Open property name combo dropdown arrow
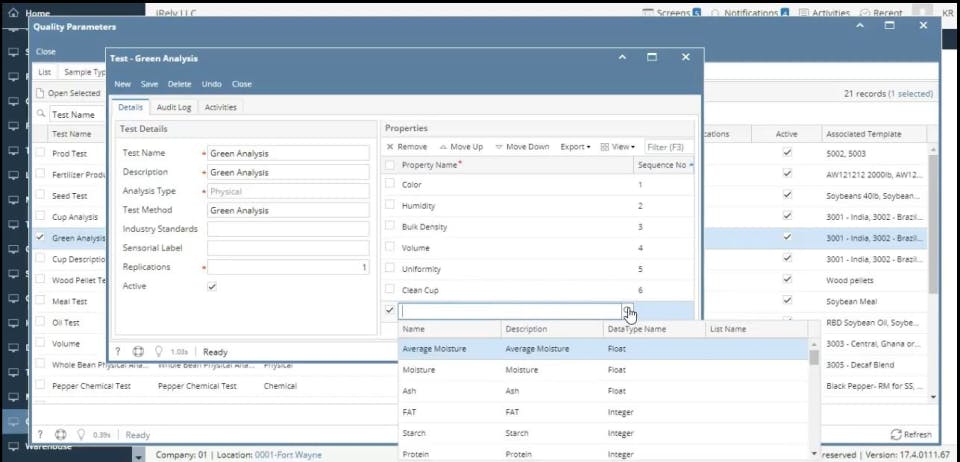Viewport: 960px width, 462px height. click(628, 311)
